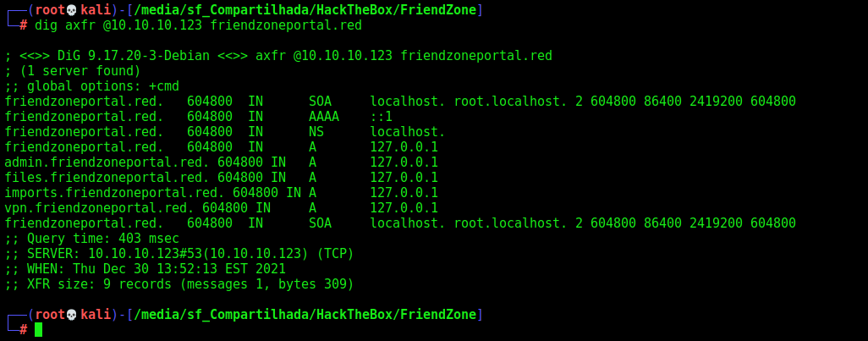Click the green terminal cursor block
868x341 pixels.
point(38,330)
